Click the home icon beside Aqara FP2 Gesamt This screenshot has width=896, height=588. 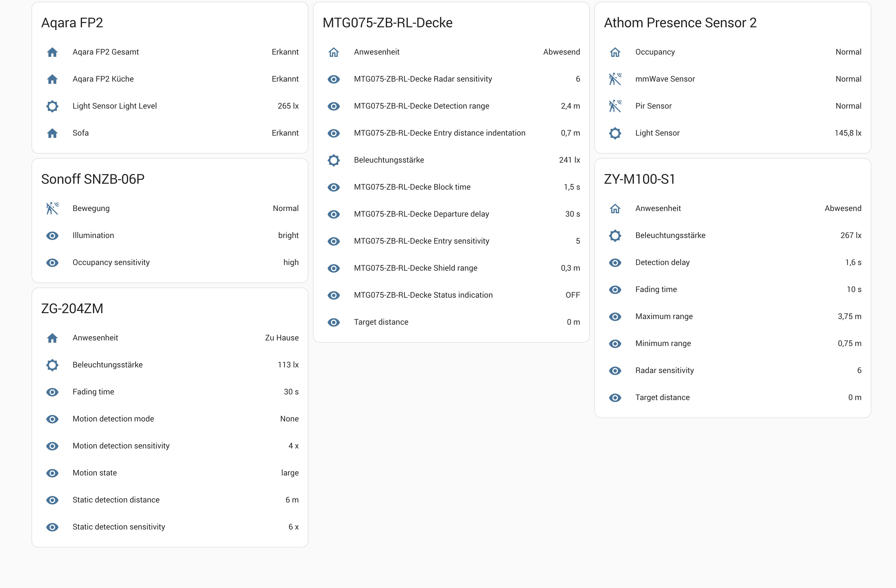point(52,52)
